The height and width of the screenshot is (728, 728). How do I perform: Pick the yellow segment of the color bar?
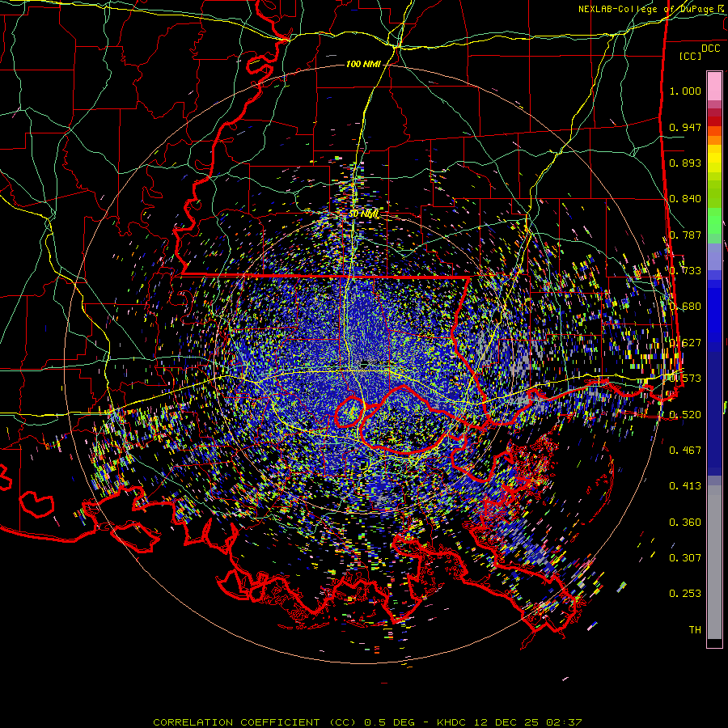(714, 159)
